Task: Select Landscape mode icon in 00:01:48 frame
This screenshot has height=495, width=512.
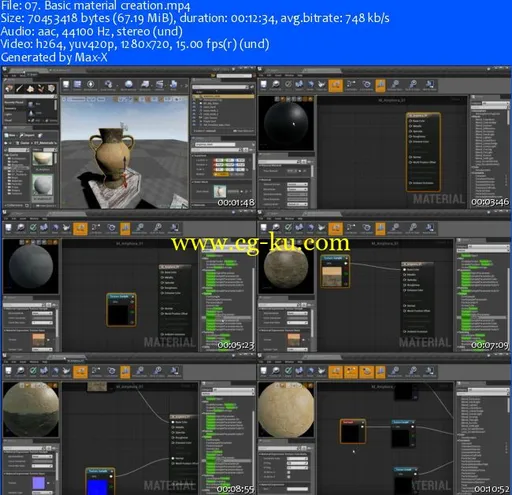Action: tap(30, 88)
